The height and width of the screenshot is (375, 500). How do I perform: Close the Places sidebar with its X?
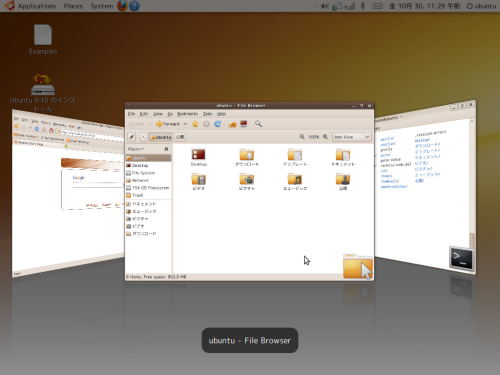pyautogui.click(x=166, y=149)
